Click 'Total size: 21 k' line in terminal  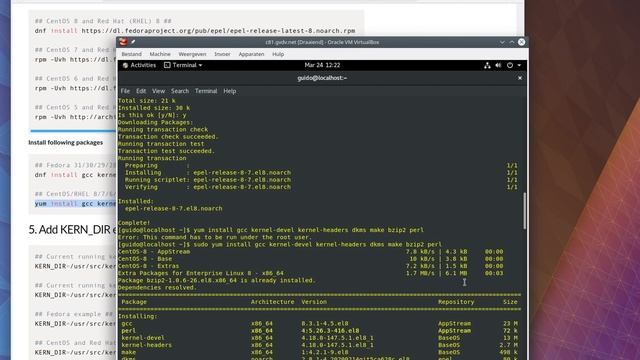click(147, 100)
